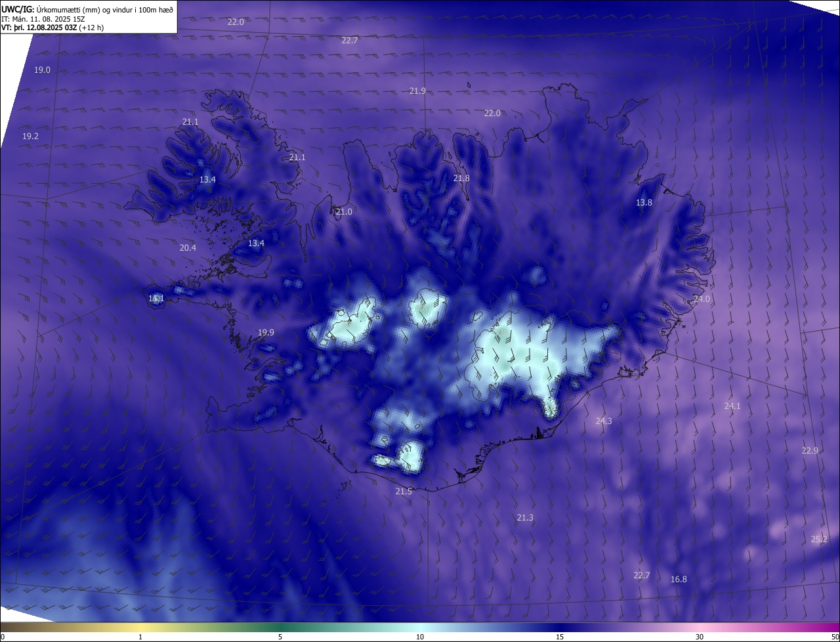Screen dimensions: 840x642
Task: Select the 21.5 value label
Action: pos(404,491)
